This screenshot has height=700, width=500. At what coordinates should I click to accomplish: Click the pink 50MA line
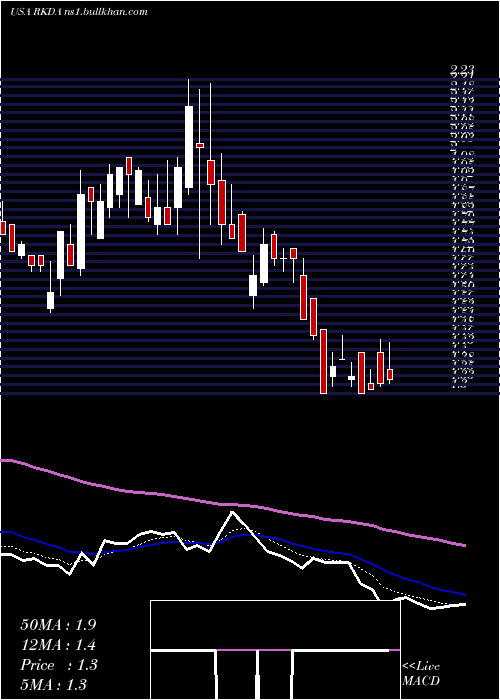(232, 504)
